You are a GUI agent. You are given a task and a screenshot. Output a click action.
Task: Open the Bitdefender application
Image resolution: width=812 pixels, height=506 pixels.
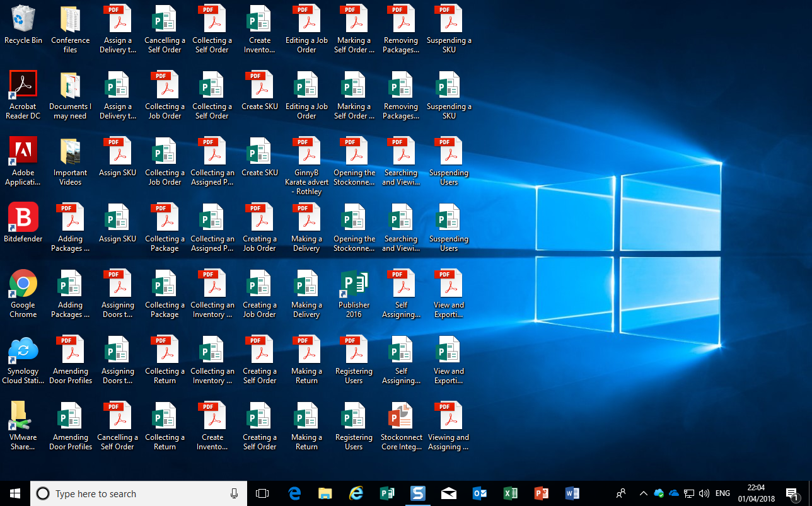pyautogui.click(x=23, y=217)
